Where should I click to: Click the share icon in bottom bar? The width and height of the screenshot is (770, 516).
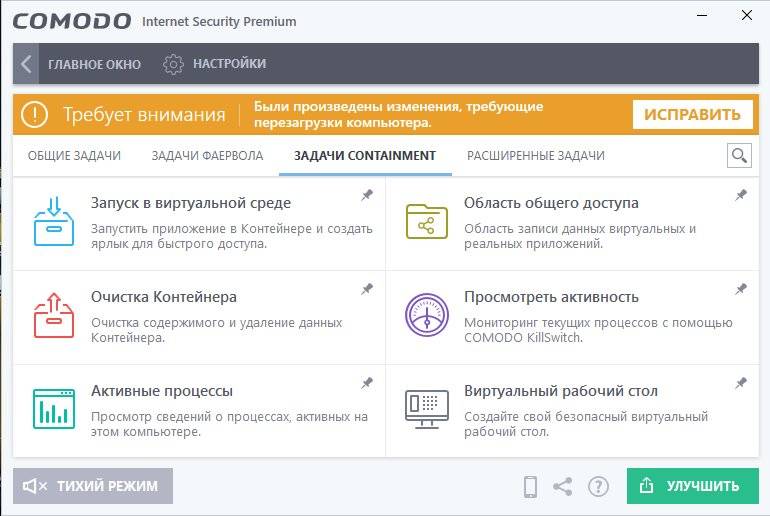click(x=563, y=487)
